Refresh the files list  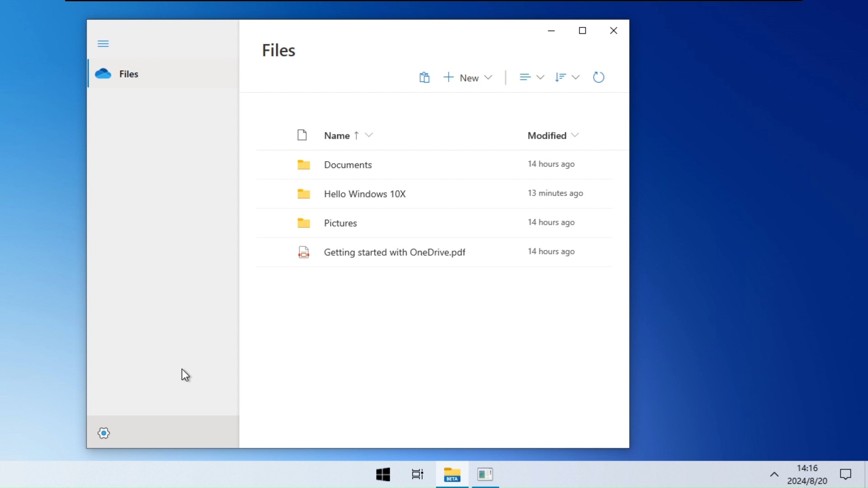[x=598, y=78]
